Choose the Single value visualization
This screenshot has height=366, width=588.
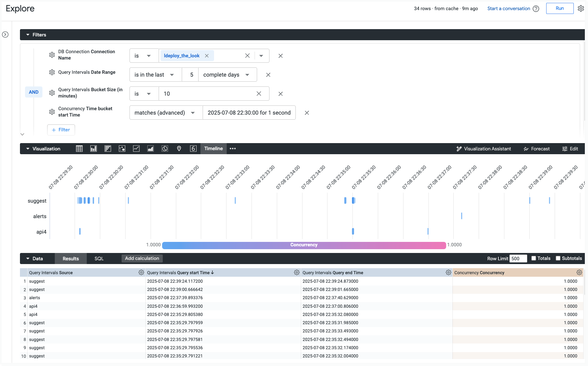[193, 148]
